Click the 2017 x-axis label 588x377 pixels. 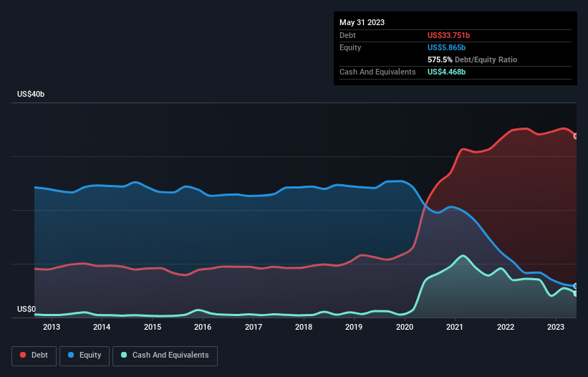(254, 327)
